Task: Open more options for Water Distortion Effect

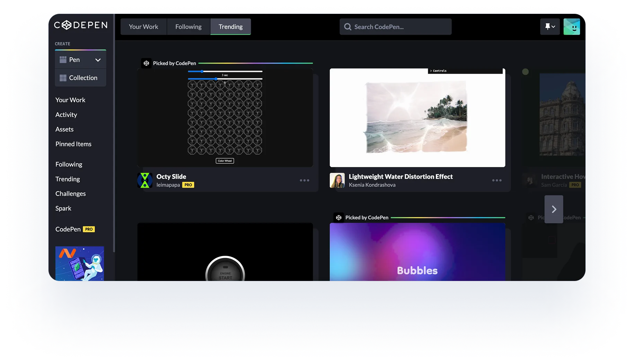Action: (x=497, y=180)
